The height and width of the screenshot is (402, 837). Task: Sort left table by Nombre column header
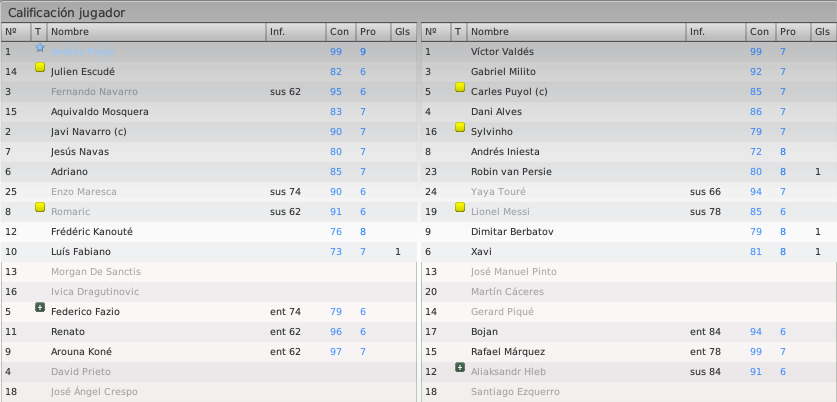[156, 32]
